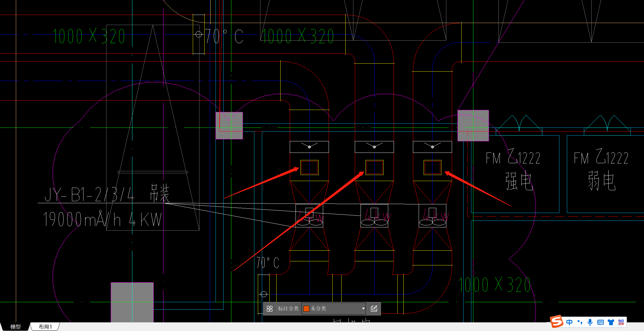
Task: Click the edit annotation pencil icon
Action: click(x=374, y=309)
